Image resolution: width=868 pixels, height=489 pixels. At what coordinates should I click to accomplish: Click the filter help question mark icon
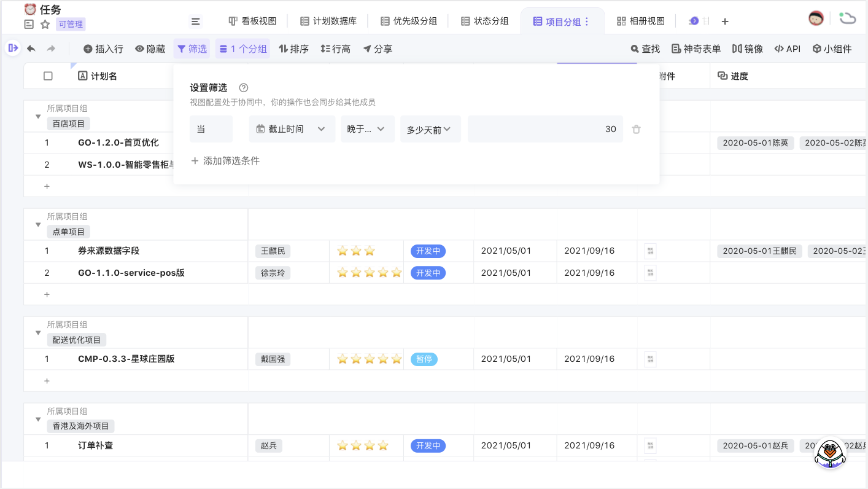[243, 88]
